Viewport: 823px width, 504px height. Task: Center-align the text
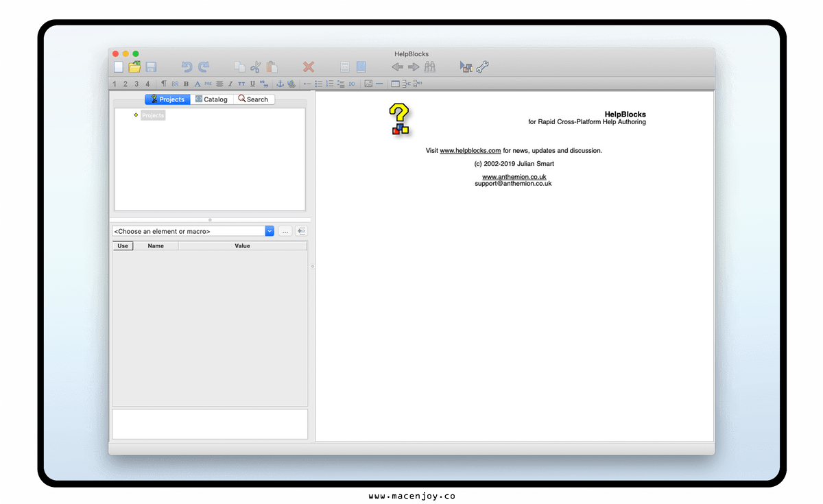(x=219, y=84)
